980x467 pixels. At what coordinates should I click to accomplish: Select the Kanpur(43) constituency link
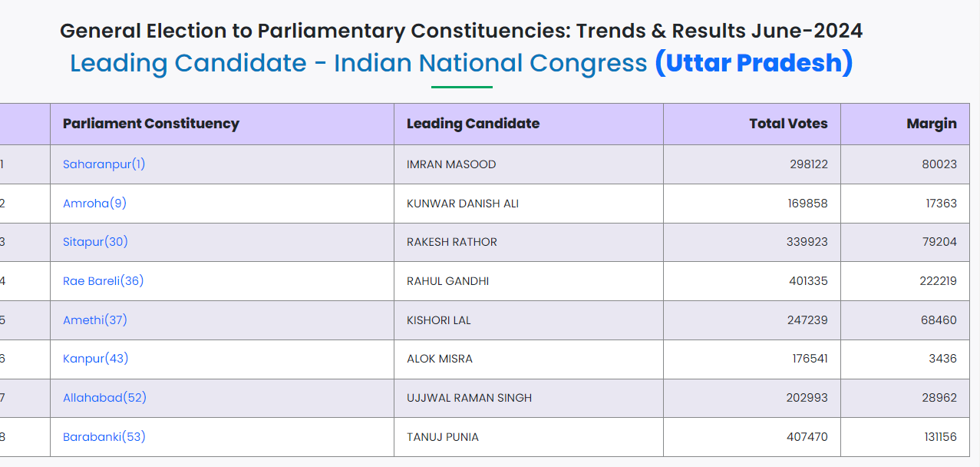[x=95, y=359]
